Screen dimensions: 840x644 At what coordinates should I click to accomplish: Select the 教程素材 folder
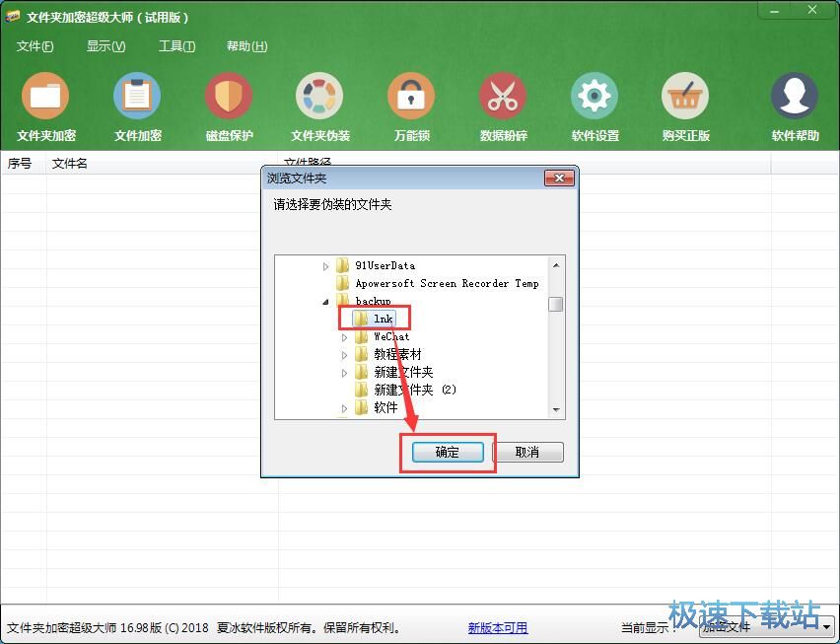(x=388, y=355)
